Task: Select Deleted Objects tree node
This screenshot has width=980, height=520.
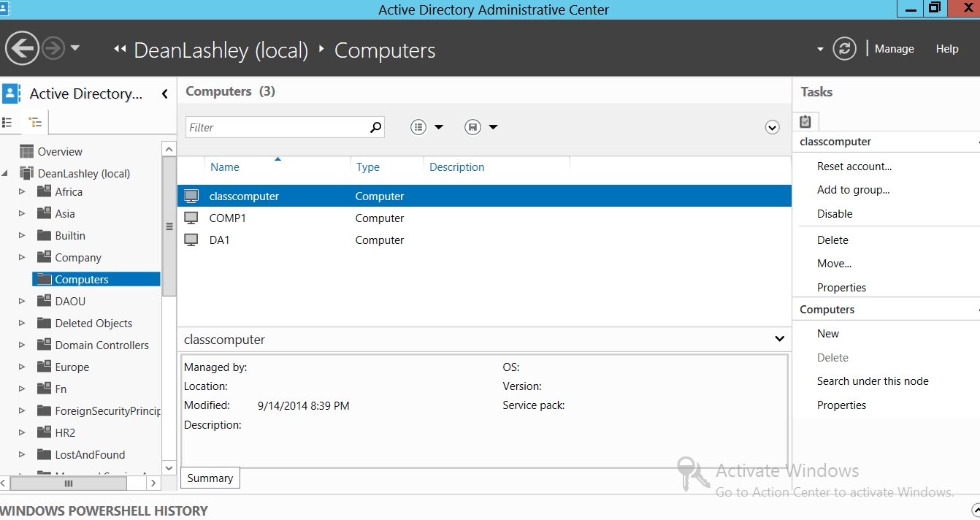Action: [93, 323]
